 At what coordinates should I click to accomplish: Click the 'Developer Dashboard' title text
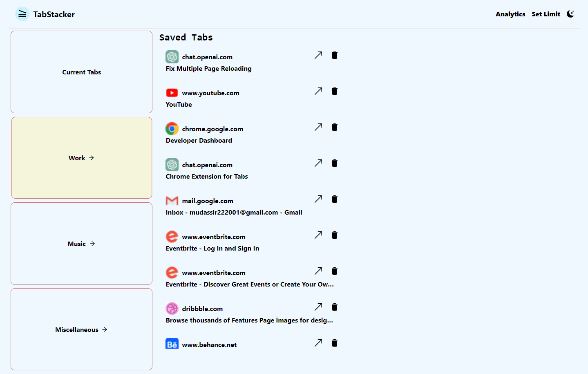coord(199,141)
